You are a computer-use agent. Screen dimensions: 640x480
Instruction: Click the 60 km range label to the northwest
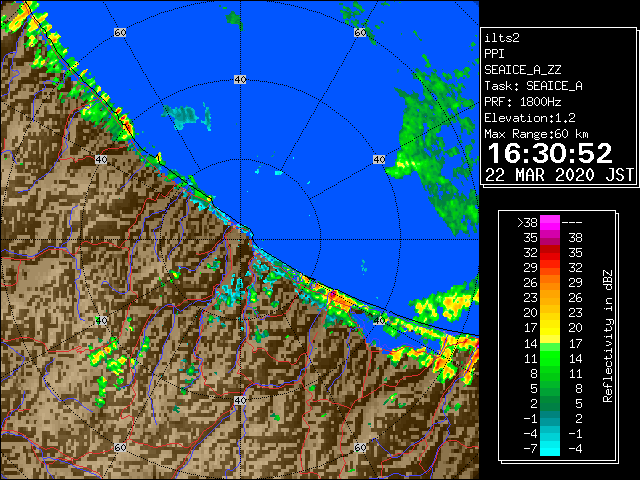pyautogui.click(x=120, y=32)
